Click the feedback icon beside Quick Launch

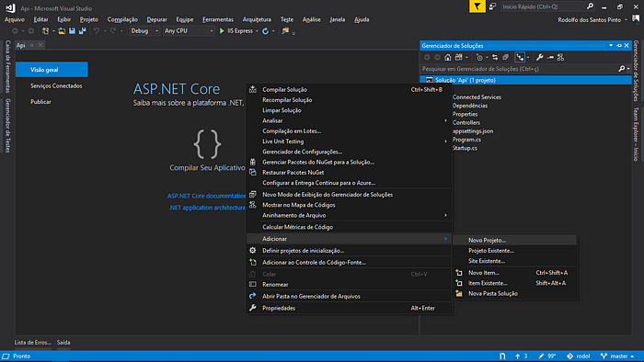(x=492, y=6)
